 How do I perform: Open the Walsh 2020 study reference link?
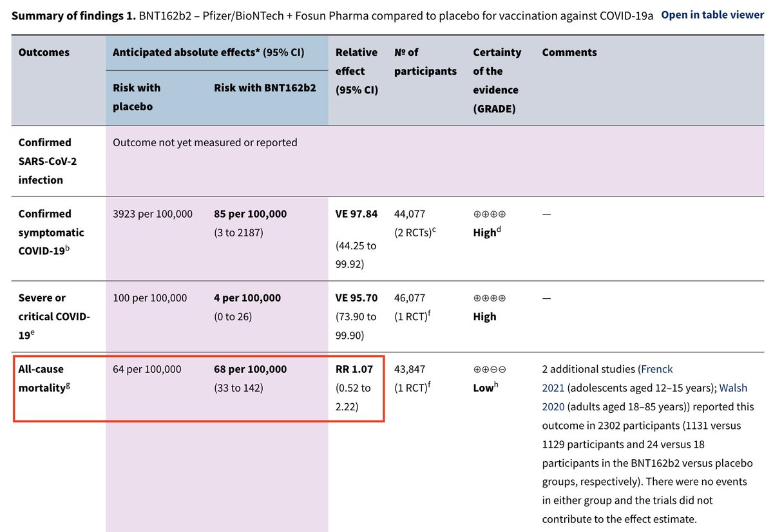(644, 398)
